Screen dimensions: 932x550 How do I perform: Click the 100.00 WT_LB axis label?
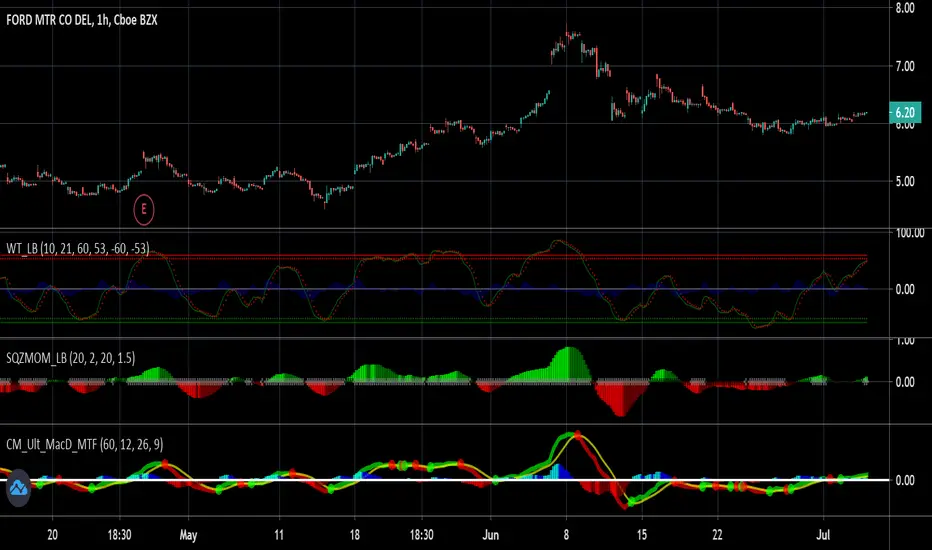(x=909, y=232)
